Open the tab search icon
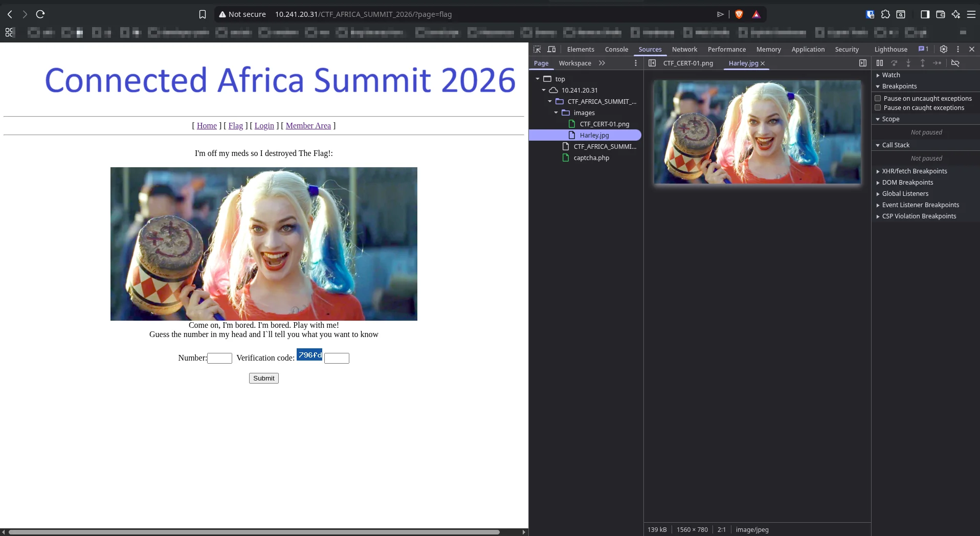Screen dimensions: 980x536 901,14
